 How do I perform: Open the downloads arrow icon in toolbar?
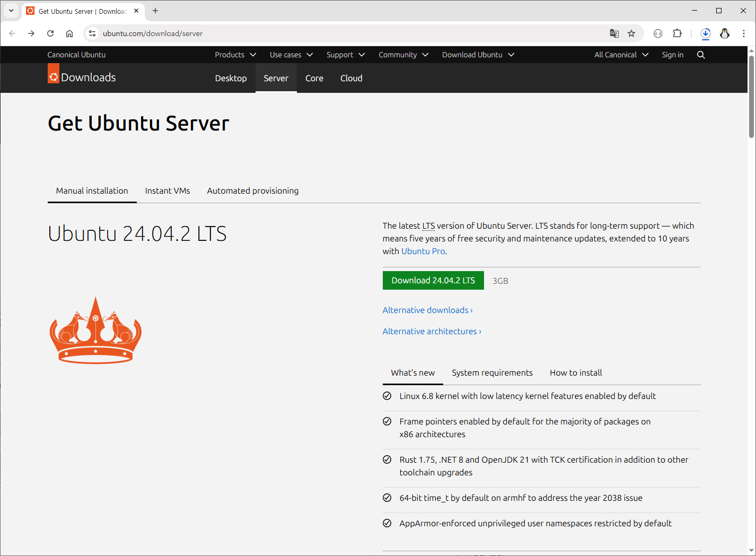coord(706,33)
